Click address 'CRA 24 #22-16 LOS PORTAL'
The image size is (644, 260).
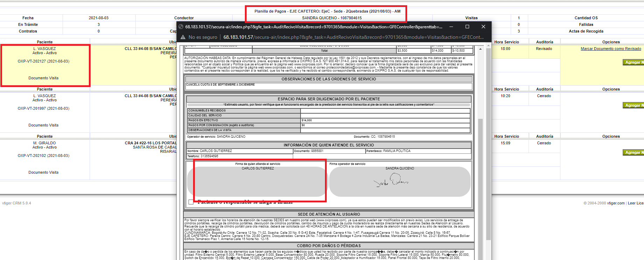(151, 143)
